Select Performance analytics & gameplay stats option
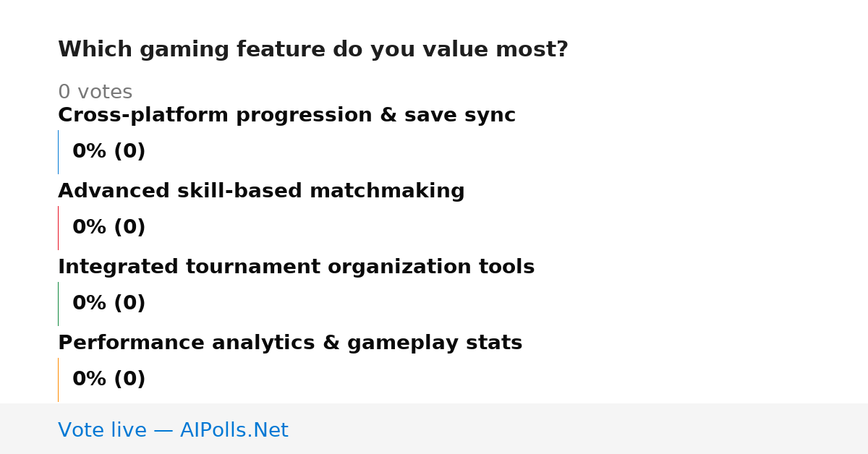868x454 pixels. tap(290, 343)
